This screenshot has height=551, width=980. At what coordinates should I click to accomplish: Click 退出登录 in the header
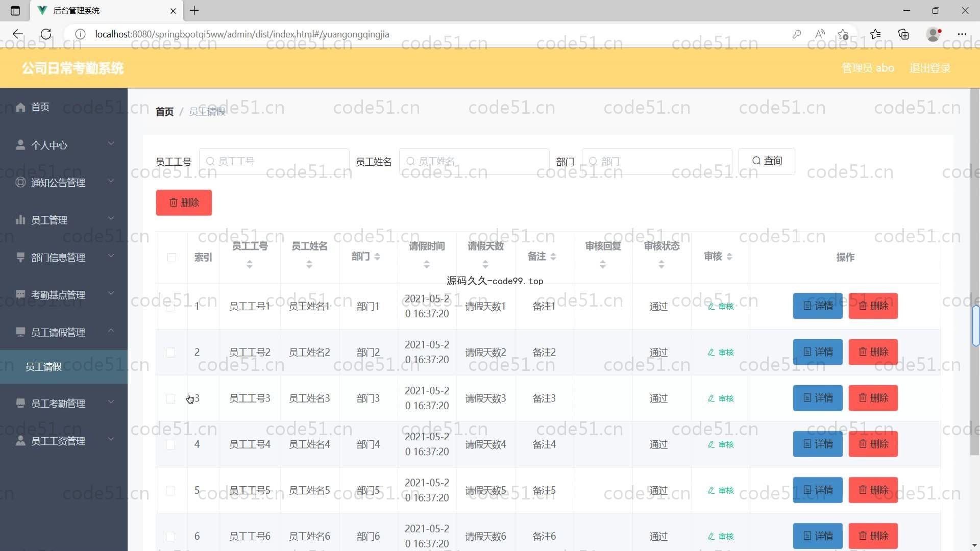(930, 68)
